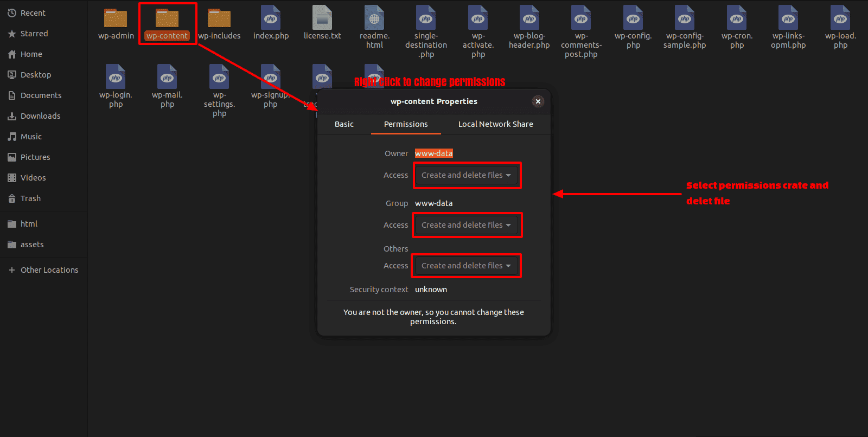
Task: Select the readme.html file icon
Action: pos(374,17)
